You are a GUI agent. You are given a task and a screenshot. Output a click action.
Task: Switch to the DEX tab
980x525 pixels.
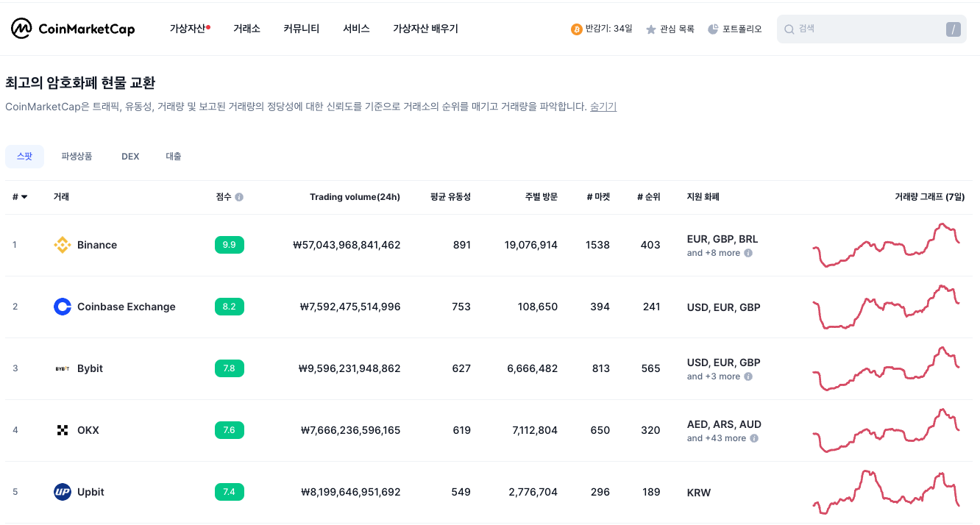[x=130, y=157]
